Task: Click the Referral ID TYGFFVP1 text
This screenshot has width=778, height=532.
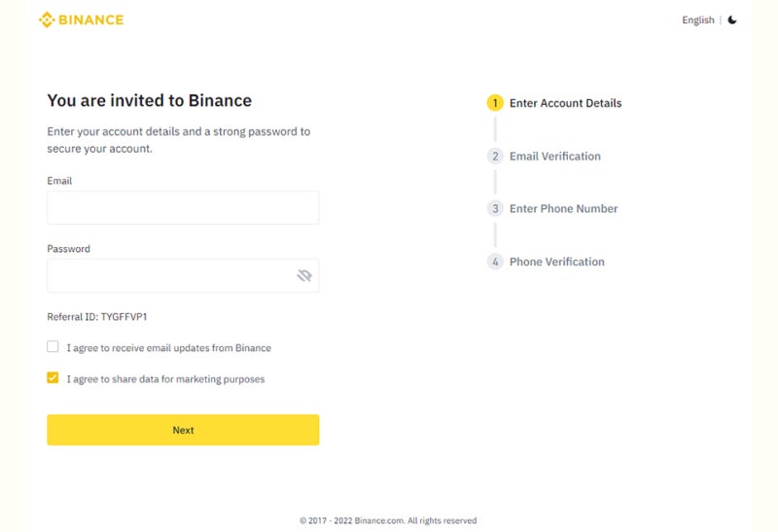Action: 96,317
